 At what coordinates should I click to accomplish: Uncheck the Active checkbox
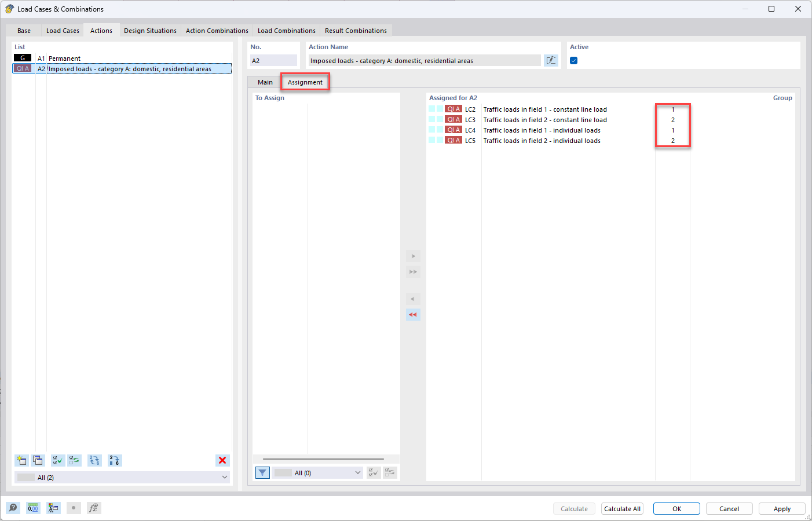coord(574,60)
